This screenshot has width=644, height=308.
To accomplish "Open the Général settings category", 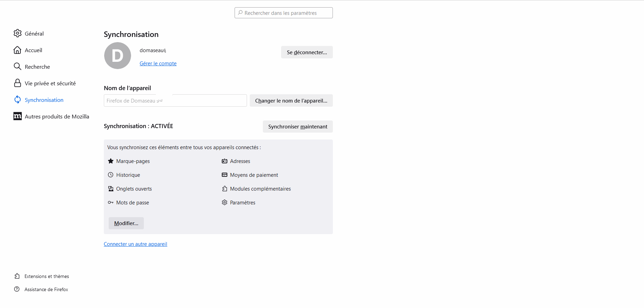I will (x=34, y=33).
